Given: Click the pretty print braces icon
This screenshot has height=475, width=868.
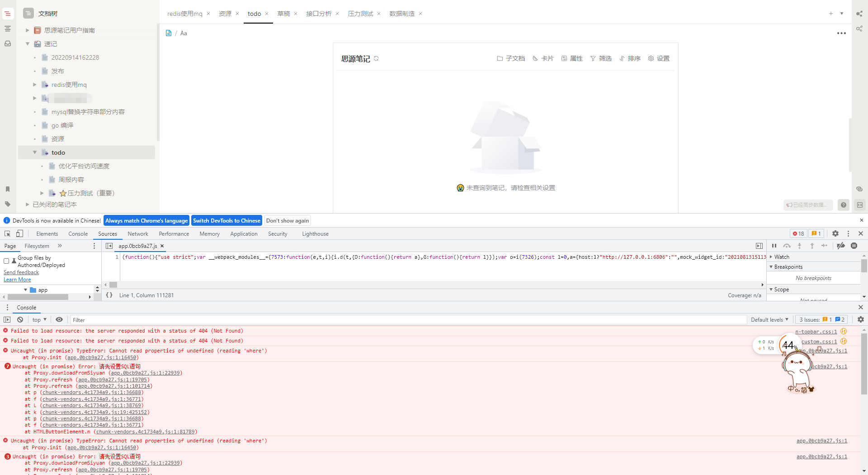Looking at the screenshot, I should (x=109, y=295).
